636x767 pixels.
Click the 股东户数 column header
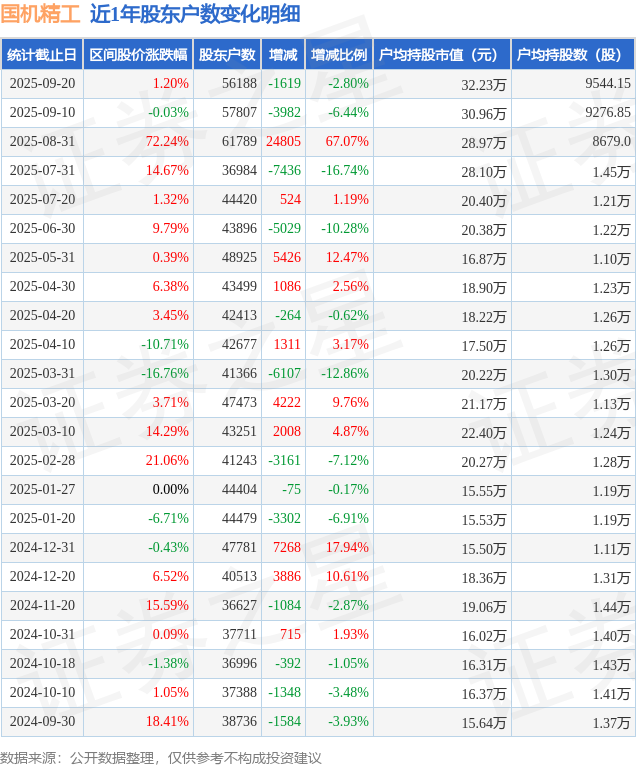228,55
